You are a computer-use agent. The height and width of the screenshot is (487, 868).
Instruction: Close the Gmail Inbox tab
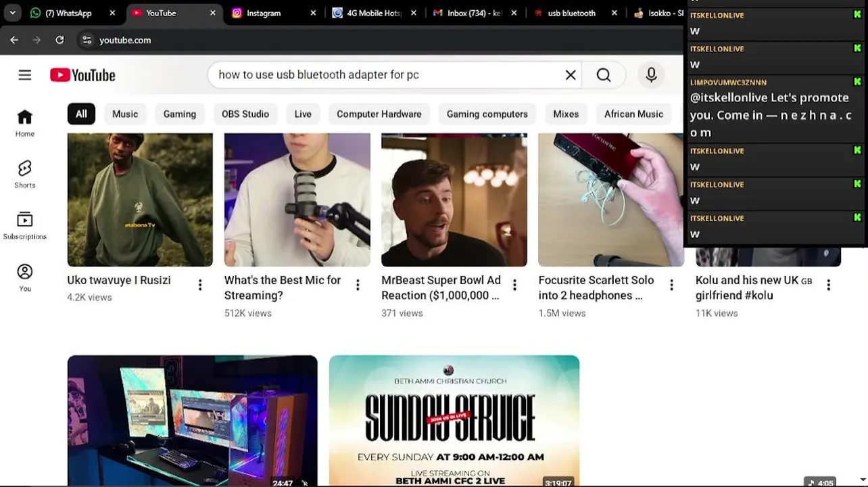tap(514, 13)
